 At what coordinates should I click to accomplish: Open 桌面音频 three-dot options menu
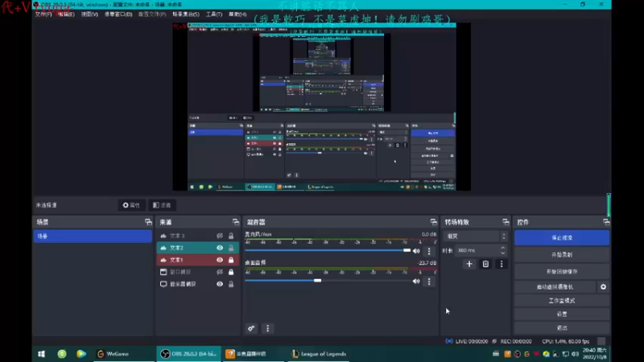pyautogui.click(x=429, y=281)
